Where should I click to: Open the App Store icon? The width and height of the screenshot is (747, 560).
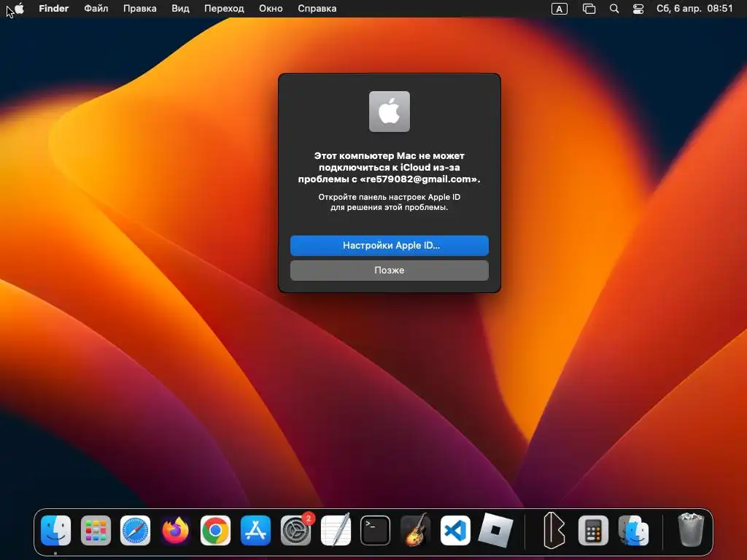coord(255,531)
